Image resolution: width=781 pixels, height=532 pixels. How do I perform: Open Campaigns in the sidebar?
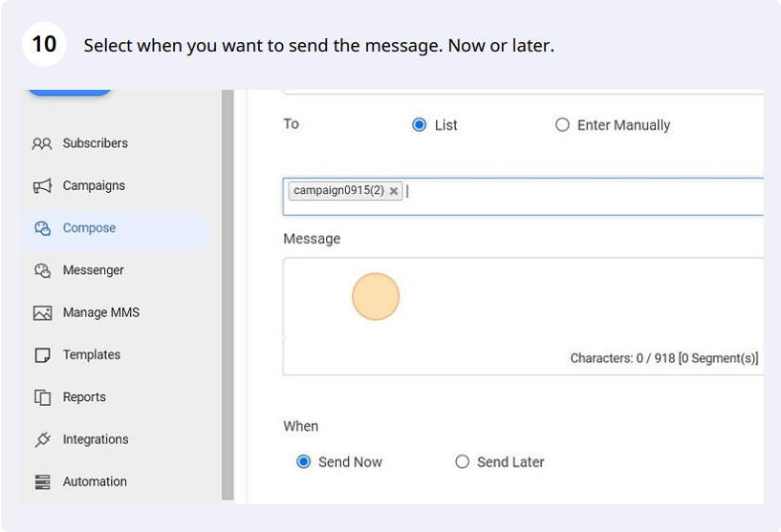coord(94,185)
